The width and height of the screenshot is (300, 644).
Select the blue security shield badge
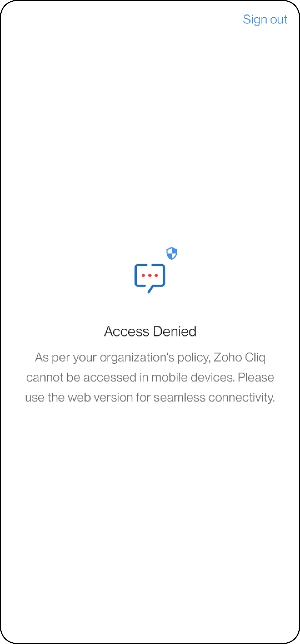coord(172,253)
